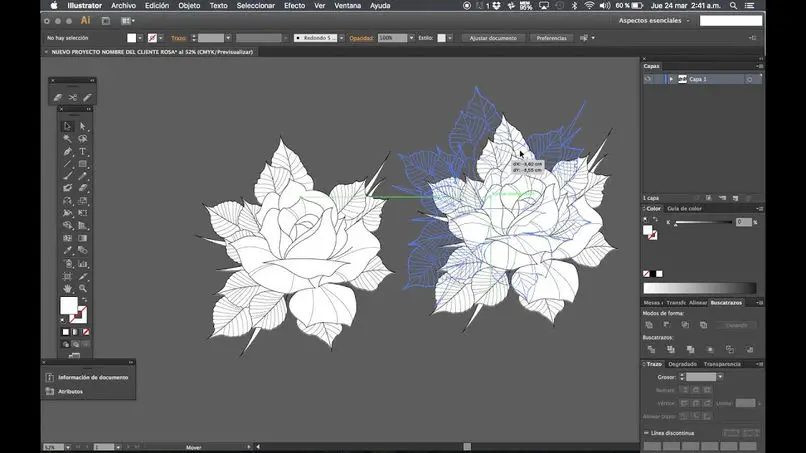The height and width of the screenshot is (453, 806).
Task: Open the Grosor stroke weight dropdown
Action: 720,377
